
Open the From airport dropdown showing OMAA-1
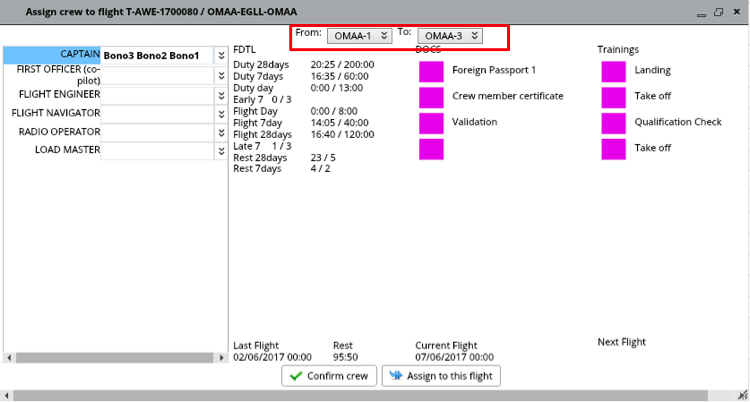(x=358, y=36)
